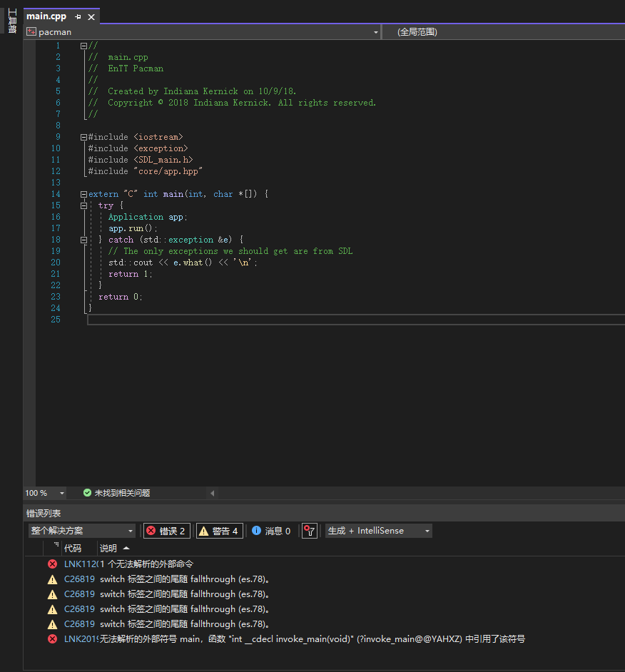Collapse the main function at line 14
The image size is (625, 672).
tap(83, 194)
